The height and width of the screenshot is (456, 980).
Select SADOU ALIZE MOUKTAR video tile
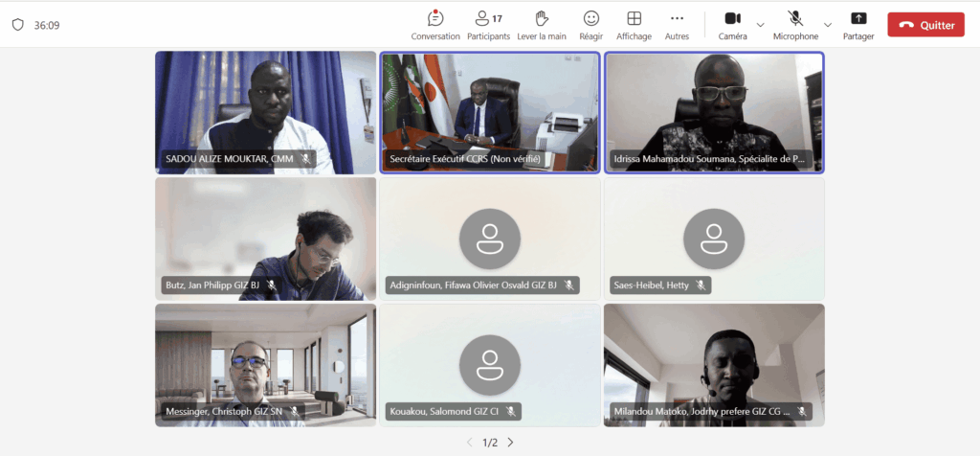[266, 113]
